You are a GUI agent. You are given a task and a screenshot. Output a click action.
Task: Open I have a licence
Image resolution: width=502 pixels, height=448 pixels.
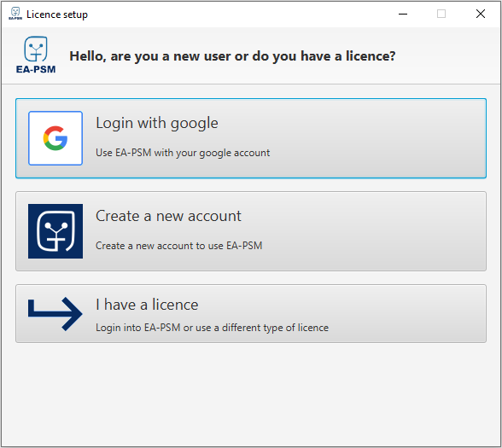coord(251,314)
